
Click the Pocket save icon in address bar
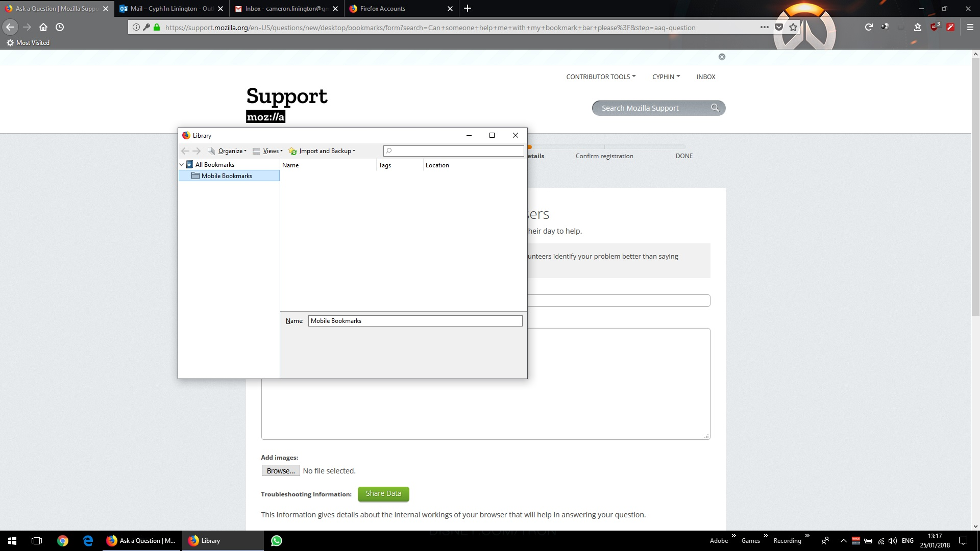click(x=779, y=28)
